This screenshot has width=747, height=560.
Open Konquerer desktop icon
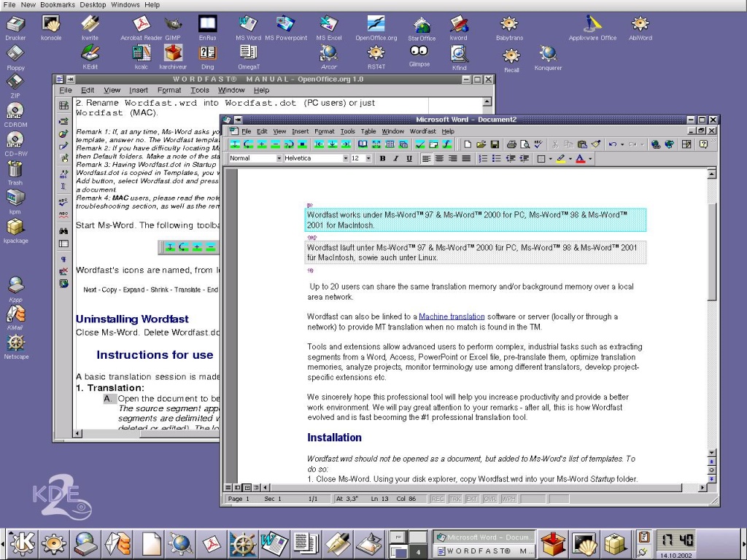click(548, 58)
